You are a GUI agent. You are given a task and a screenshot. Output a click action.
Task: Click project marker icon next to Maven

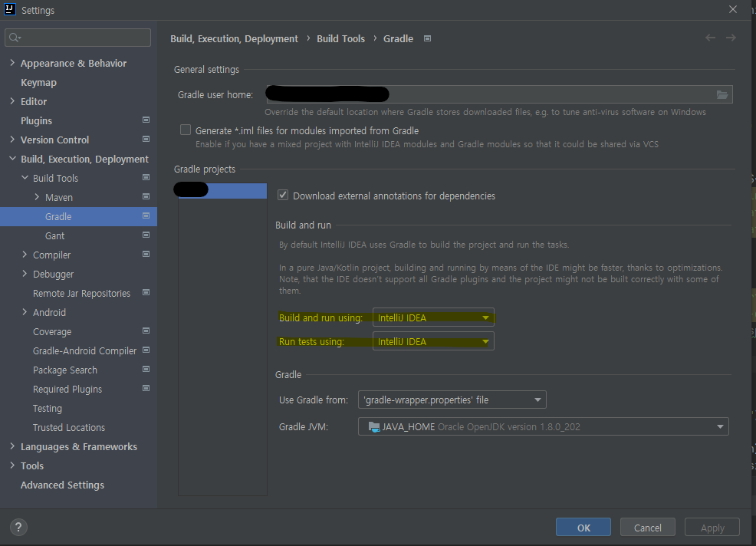146,197
